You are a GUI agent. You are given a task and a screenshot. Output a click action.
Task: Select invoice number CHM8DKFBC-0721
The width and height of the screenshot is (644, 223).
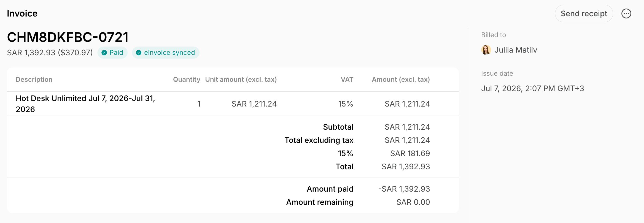point(68,37)
